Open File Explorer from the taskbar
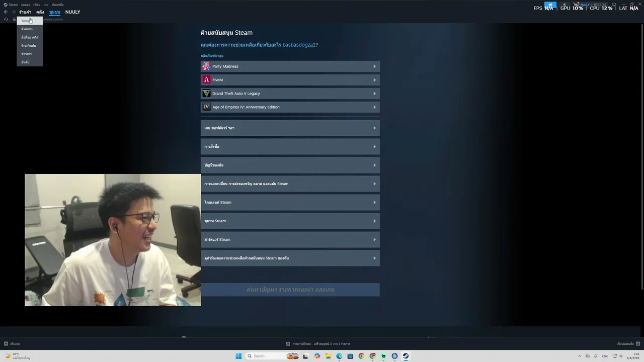 [x=328, y=356]
